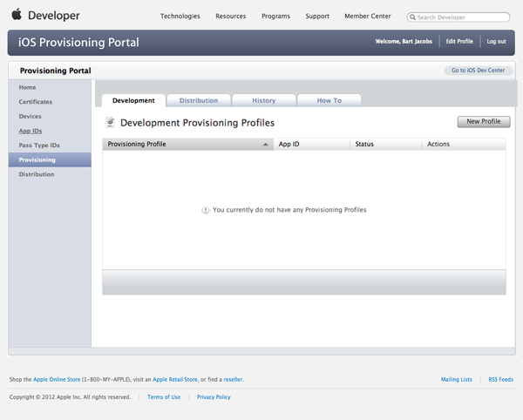Screen dimensions: 523x420
Task: Select Provisioning in sidebar
Action: tap(50, 160)
